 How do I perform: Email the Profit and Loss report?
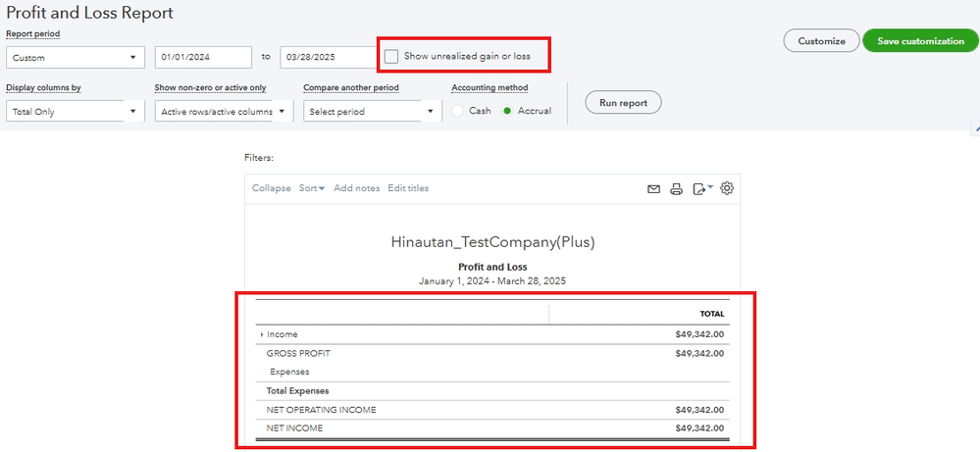click(653, 189)
